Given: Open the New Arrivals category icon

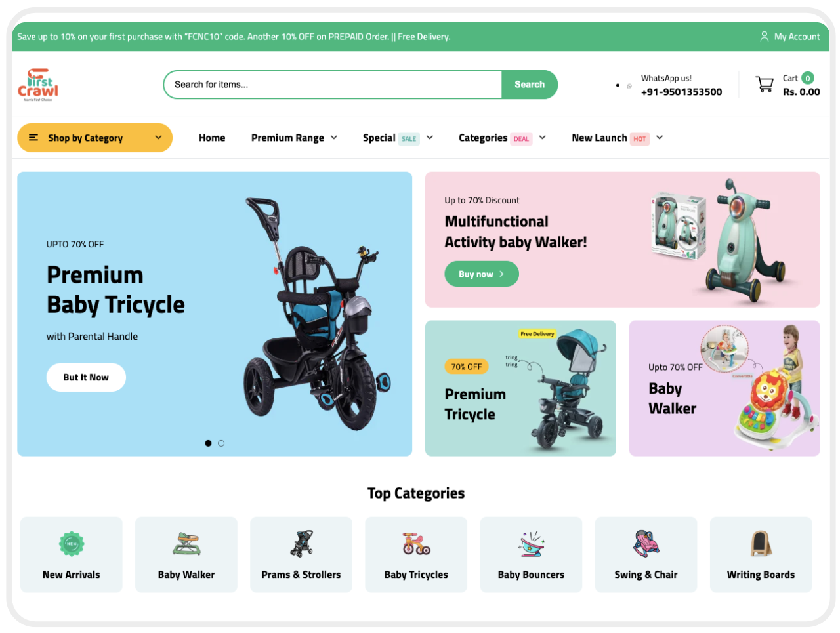Looking at the screenshot, I should coord(72,544).
